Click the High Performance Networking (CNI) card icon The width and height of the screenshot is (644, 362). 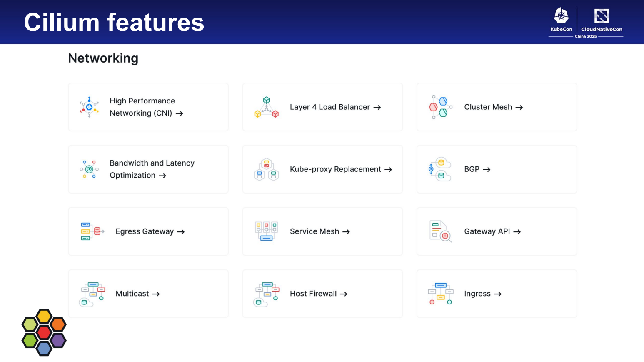89,107
